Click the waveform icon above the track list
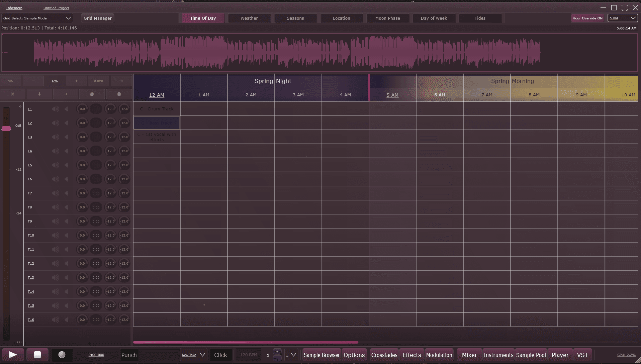The width and height of the screenshot is (641, 364). click(x=11, y=81)
